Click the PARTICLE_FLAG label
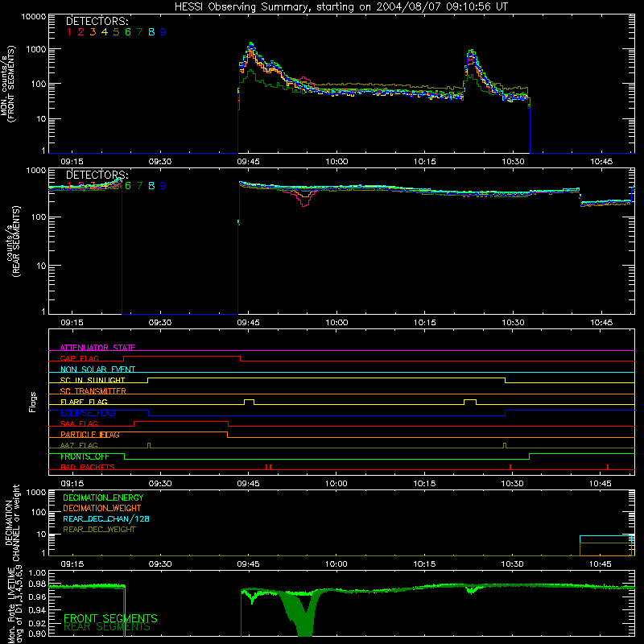This screenshot has width=644, height=644. coord(90,435)
